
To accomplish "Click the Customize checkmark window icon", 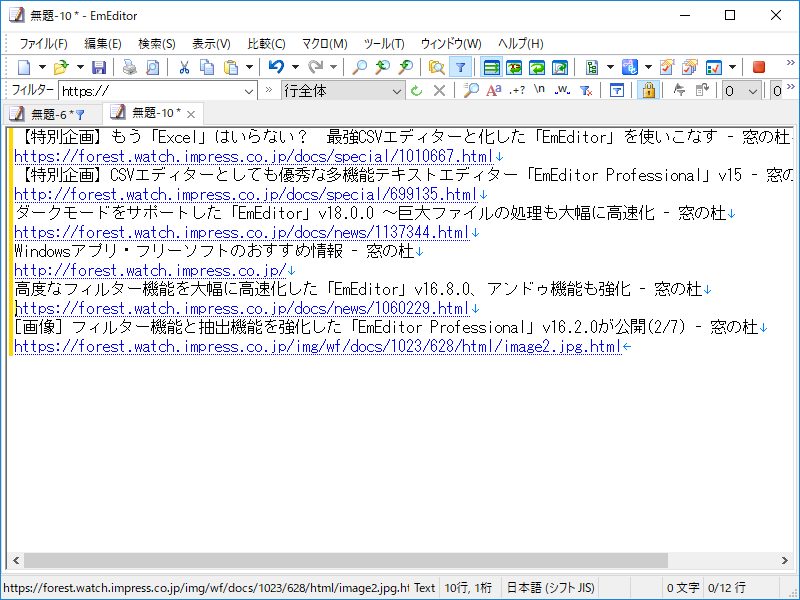I will (713, 67).
